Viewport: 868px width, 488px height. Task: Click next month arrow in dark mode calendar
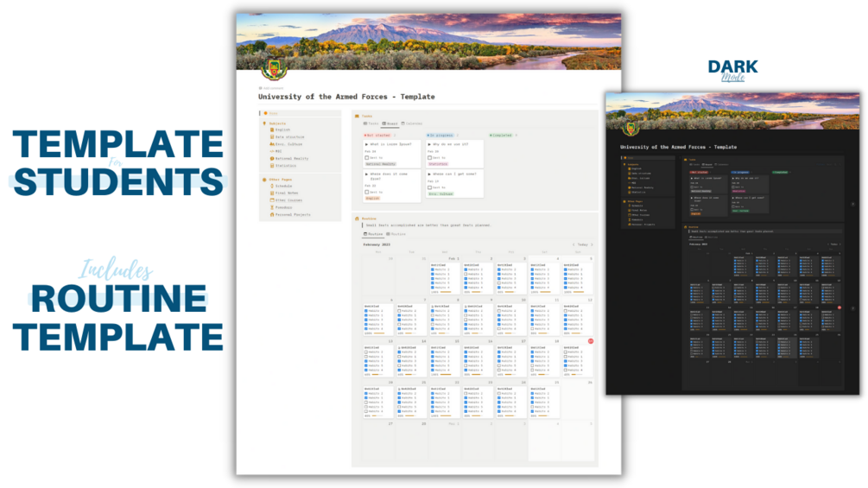[x=839, y=244]
